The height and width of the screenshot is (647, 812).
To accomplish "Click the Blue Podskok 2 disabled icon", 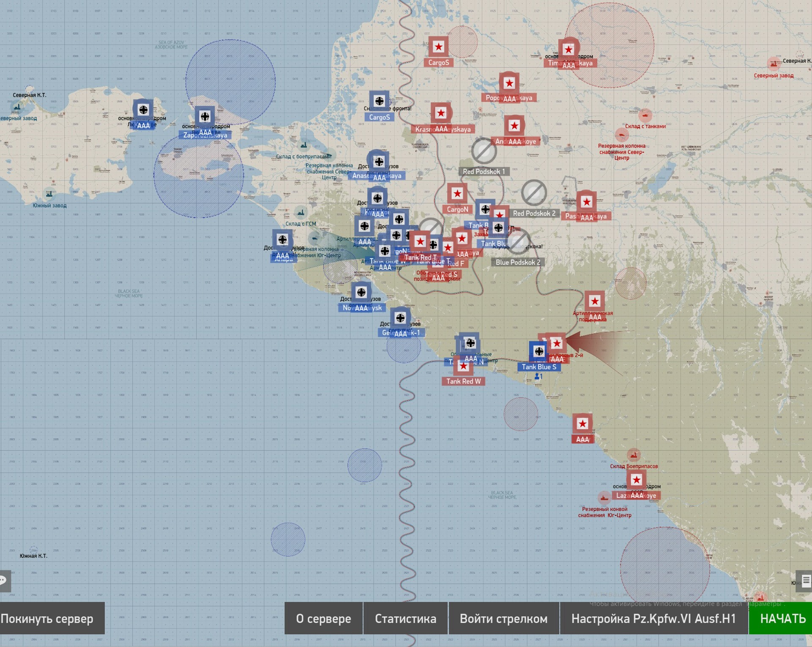I will point(518,242).
